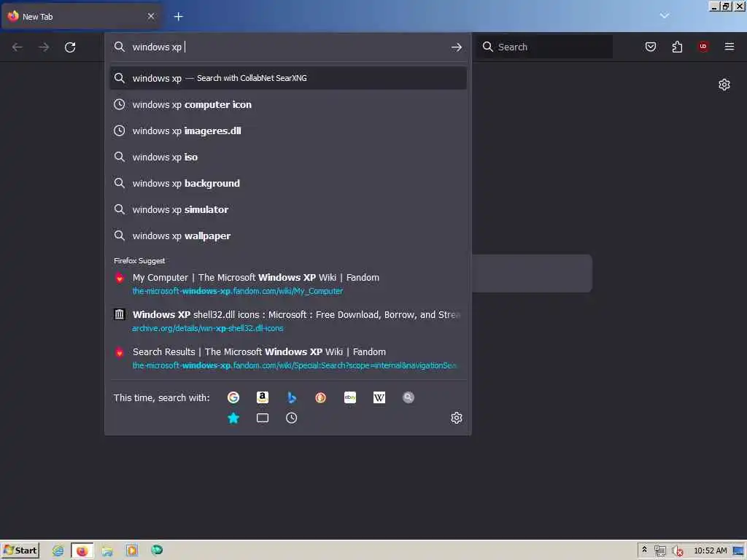Search bookmarks via blue star icon
747x560 pixels.
(233, 418)
